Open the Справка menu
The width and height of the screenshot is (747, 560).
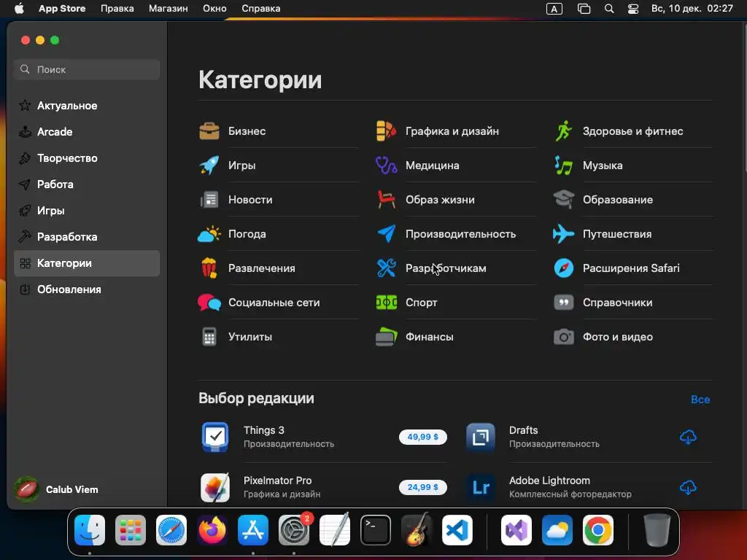260,9
